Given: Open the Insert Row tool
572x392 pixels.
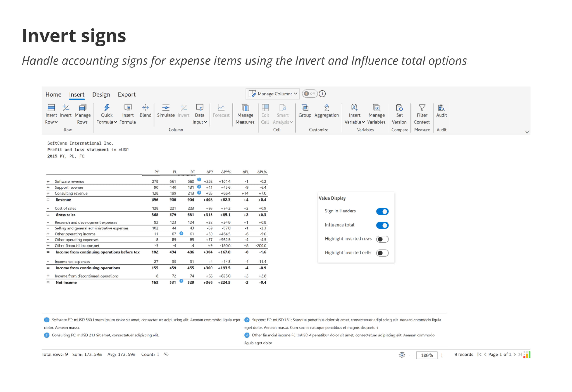Looking at the screenshot, I should click(x=51, y=114).
